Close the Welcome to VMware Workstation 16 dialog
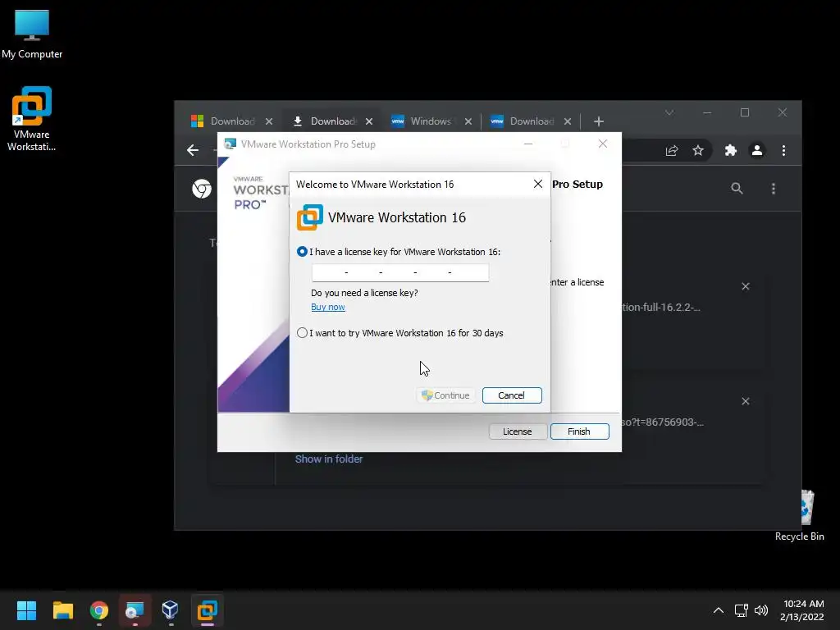The width and height of the screenshot is (840, 630). tap(538, 185)
